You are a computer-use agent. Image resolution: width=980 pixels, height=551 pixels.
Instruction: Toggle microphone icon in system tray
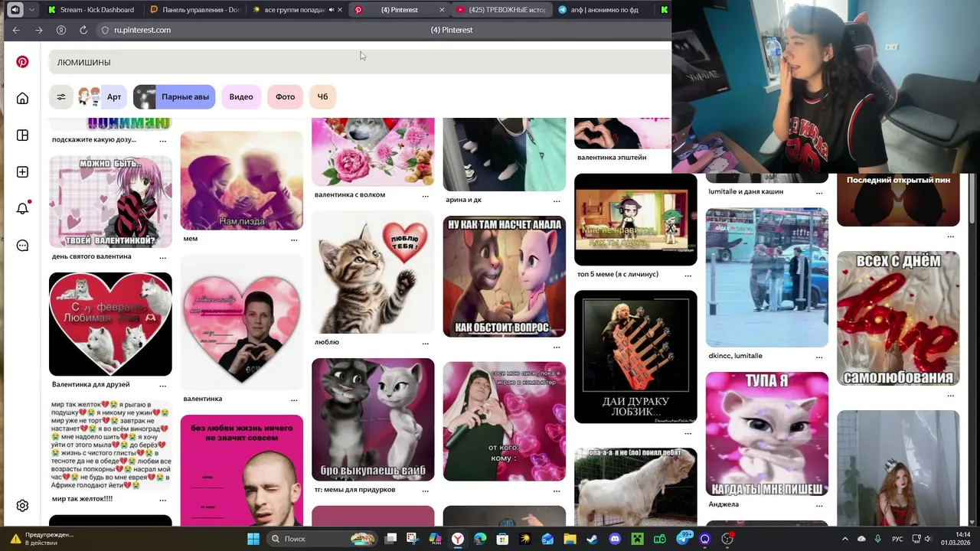(878, 539)
